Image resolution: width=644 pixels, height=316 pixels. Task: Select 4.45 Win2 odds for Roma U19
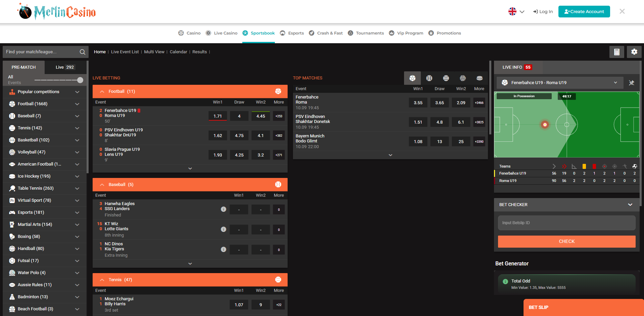tap(261, 116)
